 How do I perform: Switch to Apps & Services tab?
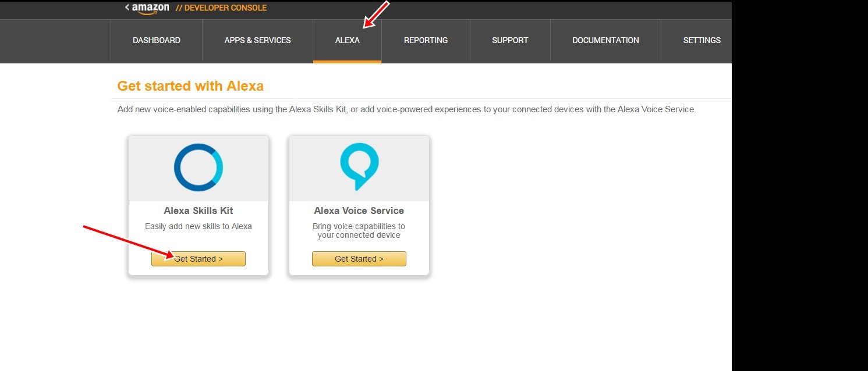point(257,40)
